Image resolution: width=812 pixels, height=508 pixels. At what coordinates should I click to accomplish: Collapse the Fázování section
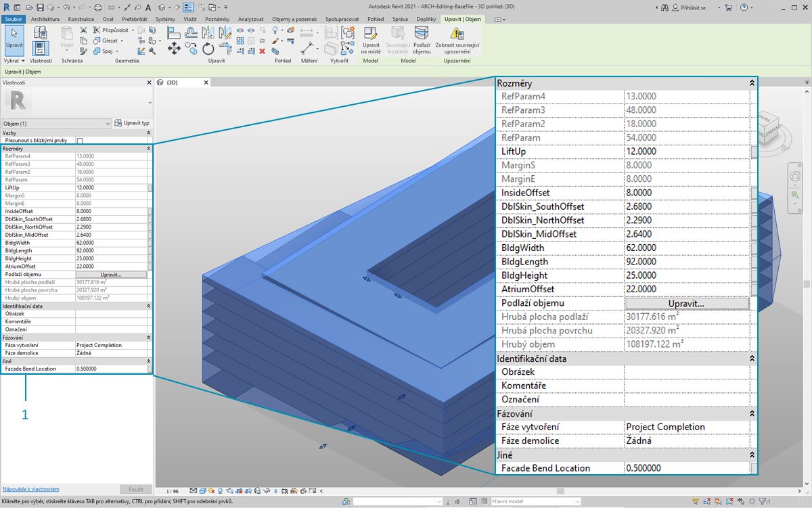pos(149,337)
